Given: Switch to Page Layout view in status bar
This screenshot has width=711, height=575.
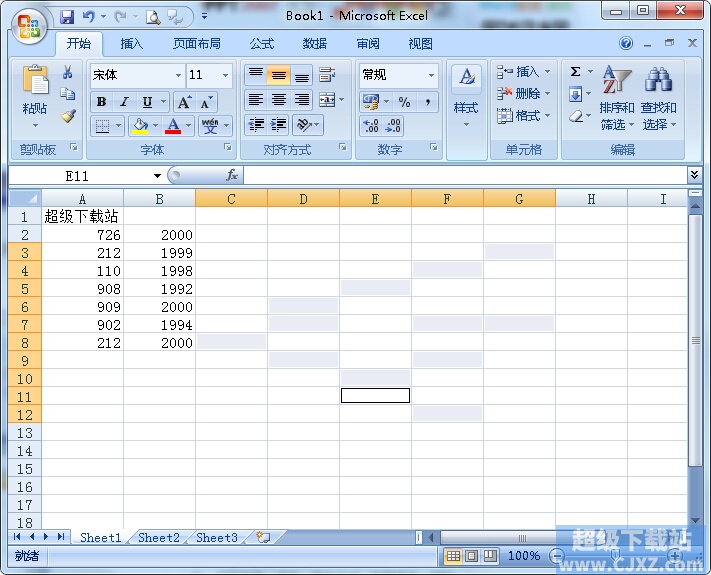Looking at the screenshot, I should coord(472,556).
